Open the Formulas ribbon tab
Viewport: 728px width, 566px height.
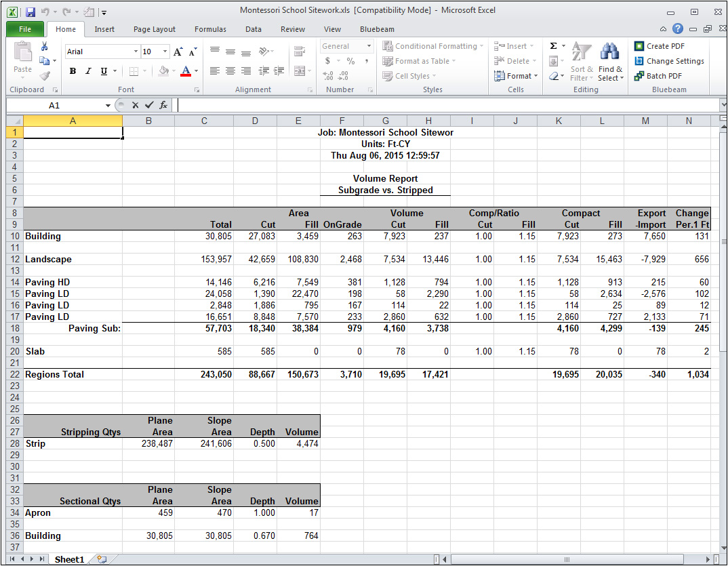pyautogui.click(x=210, y=29)
